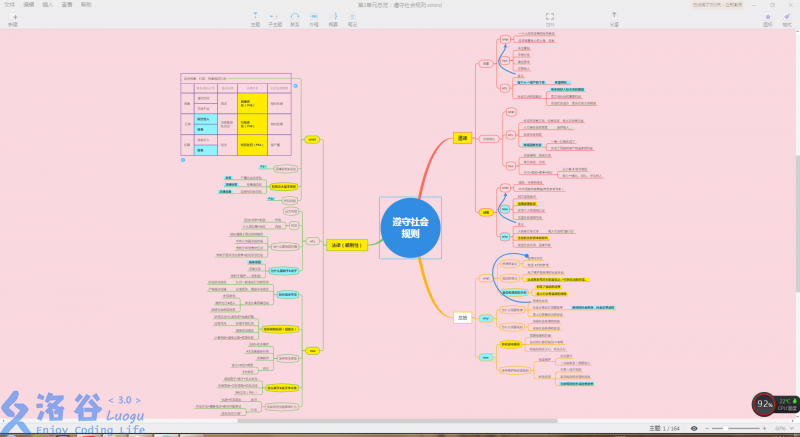Open the 60% zoom level dropdown
Image resolution: width=800 pixels, height=437 pixels.
pyautogui.click(x=783, y=428)
